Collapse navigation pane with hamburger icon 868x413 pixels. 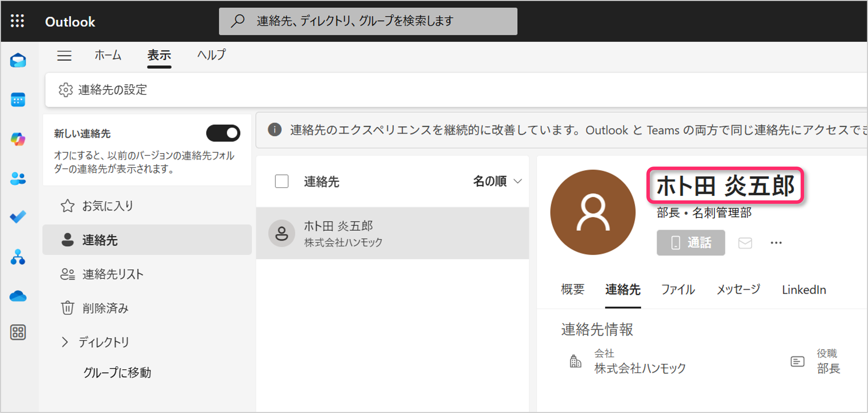point(64,56)
